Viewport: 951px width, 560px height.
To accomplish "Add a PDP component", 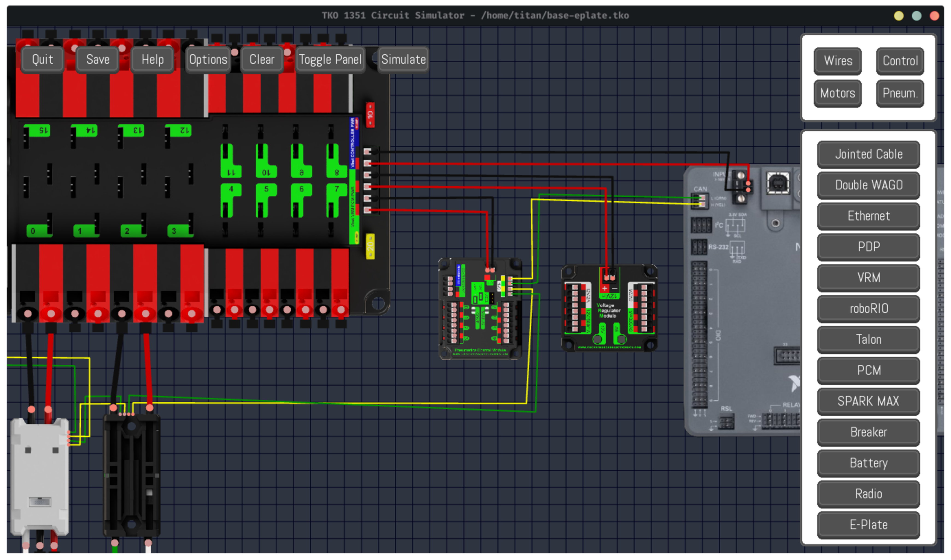I will tap(869, 248).
